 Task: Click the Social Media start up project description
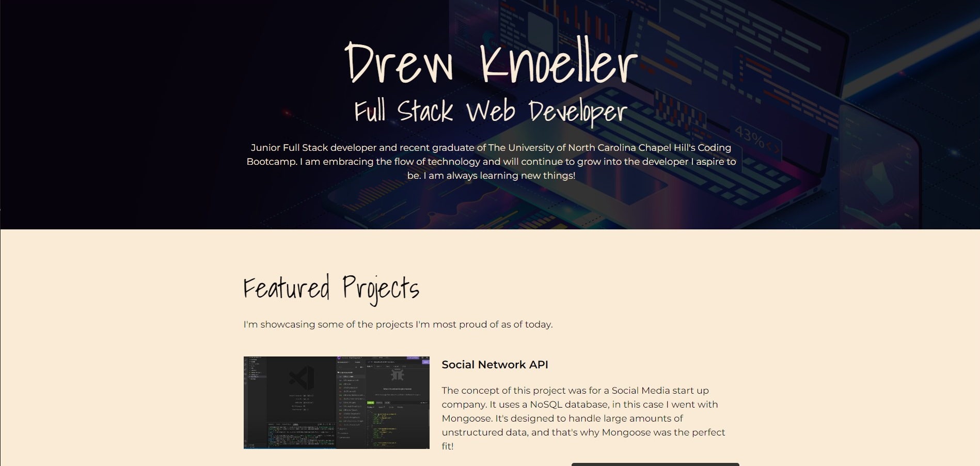(583, 418)
